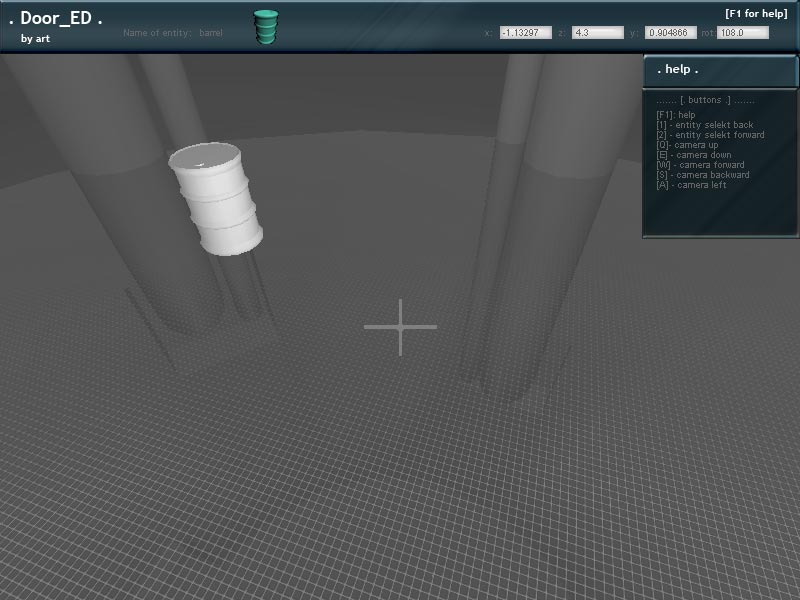
Task: Click the 'Name of entity: barrel' label
Action: point(173,33)
